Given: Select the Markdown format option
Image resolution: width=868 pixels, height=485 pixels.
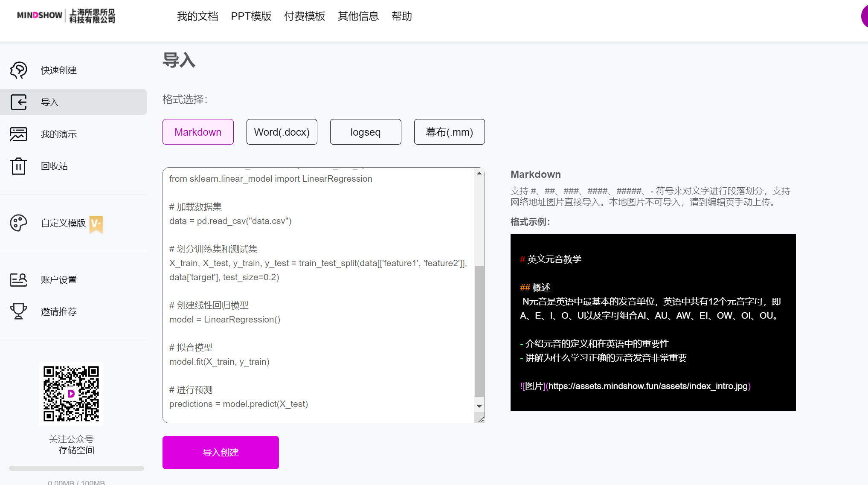Looking at the screenshot, I should tap(197, 132).
